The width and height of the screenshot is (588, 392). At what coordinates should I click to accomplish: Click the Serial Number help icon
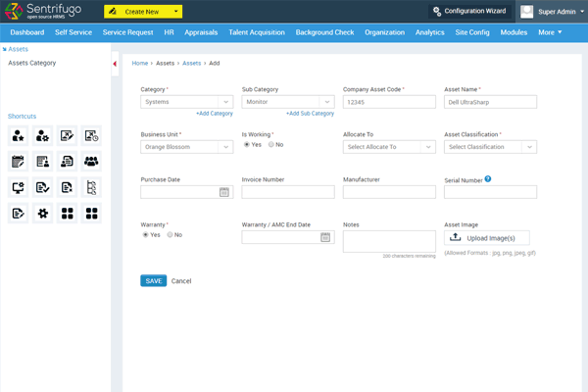pos(488,179)
